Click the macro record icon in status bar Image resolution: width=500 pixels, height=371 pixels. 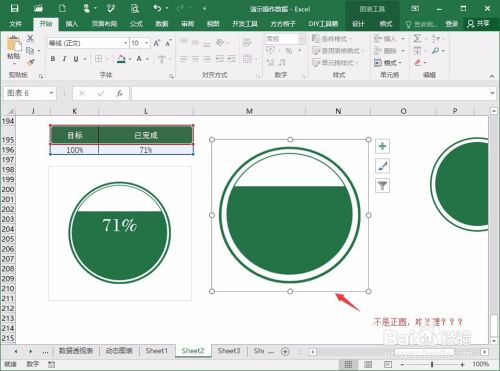tap(51, 364)
